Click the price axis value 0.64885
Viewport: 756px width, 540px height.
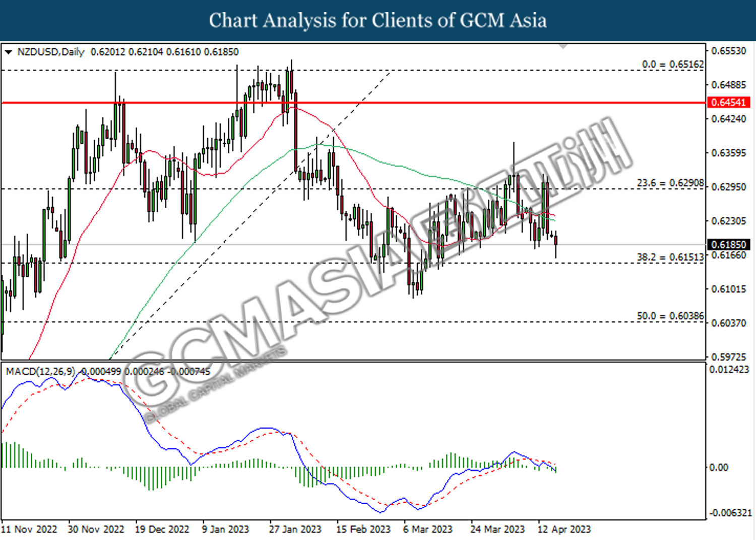[729, 85]
